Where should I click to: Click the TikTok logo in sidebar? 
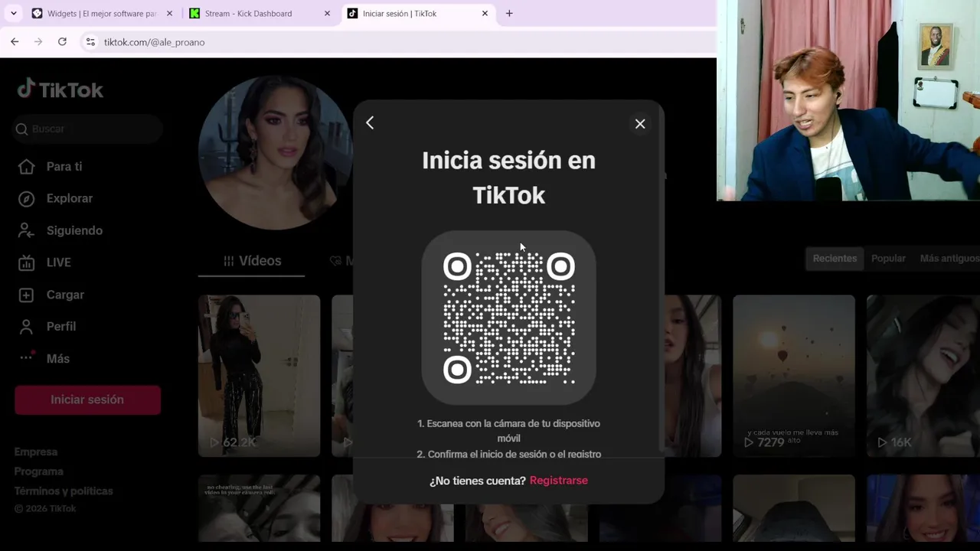[60, 90]
